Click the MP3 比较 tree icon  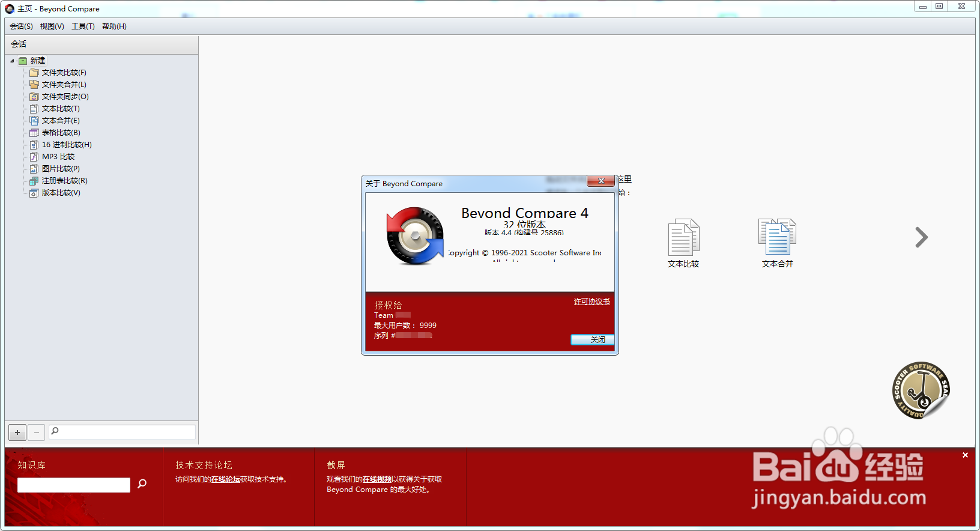coord(34,157)
